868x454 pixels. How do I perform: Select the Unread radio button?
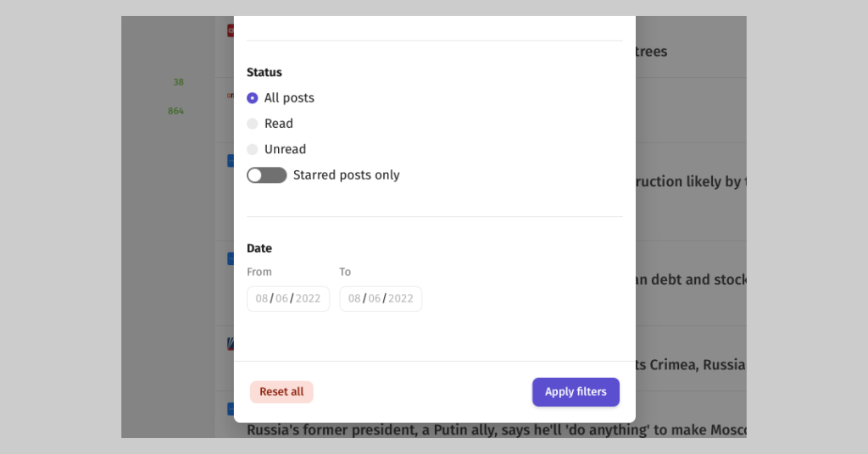(x=253, y=149)
